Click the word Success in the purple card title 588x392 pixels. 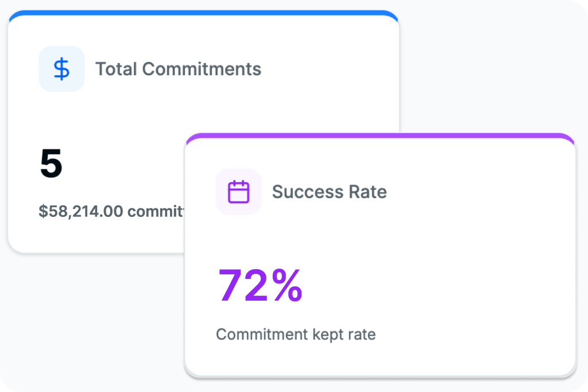[x=308, y=192]
